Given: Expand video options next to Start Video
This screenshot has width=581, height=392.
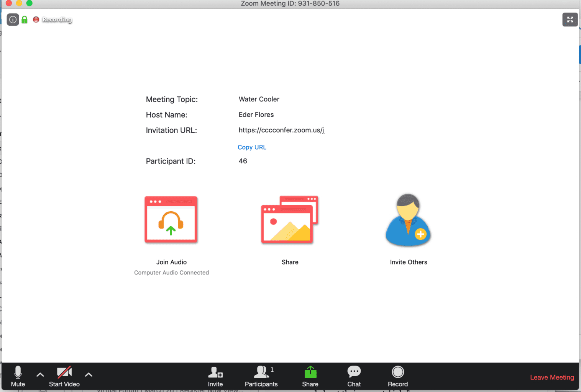Looking at the screenshot, I should (89, 375).
